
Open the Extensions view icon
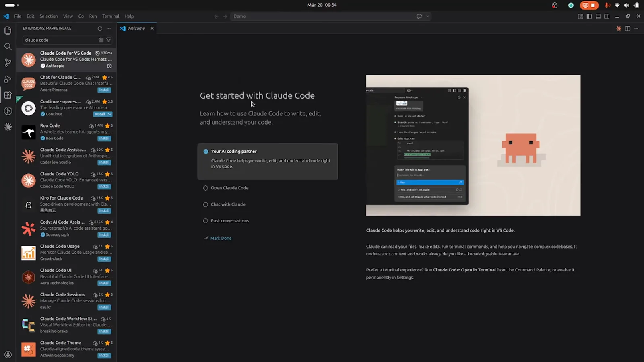click(x=8, y=95)
